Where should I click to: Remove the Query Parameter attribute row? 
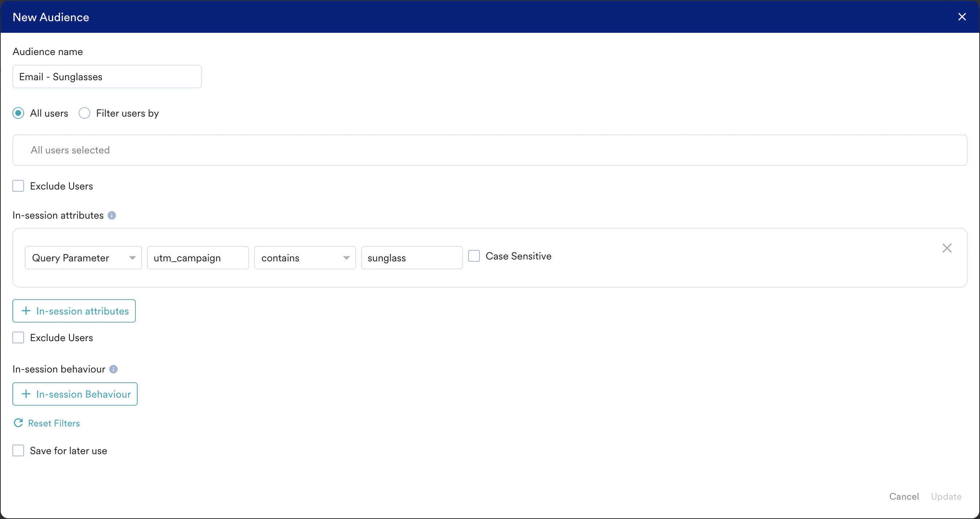pyautogui.click(x=947, y=248)
